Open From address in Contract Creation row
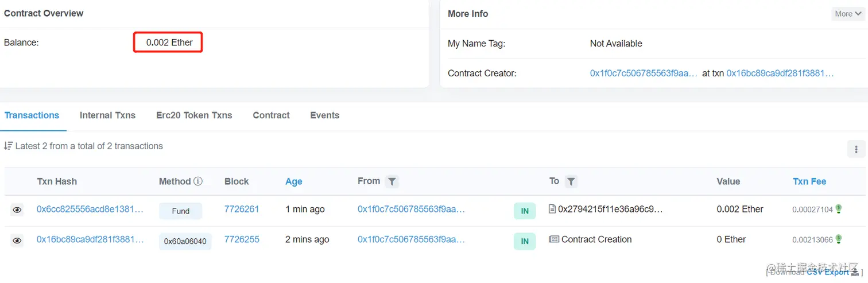This screenshot has height=283, width=868. click(411, 239)
